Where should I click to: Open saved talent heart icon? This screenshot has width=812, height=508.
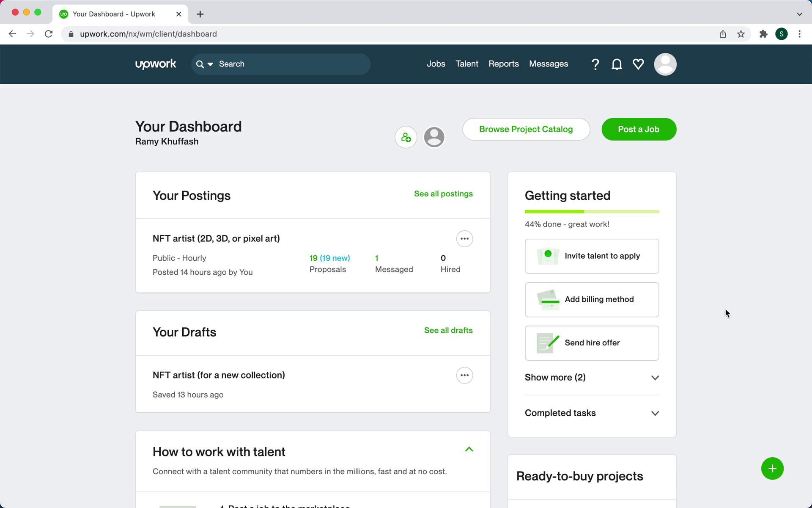click(x=638, y=64)
